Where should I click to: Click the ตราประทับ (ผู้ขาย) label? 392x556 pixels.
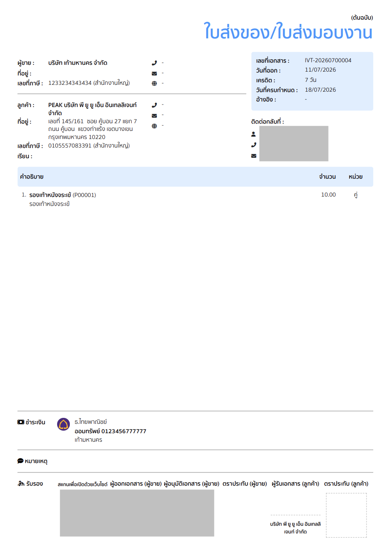(x=245, y=484)
